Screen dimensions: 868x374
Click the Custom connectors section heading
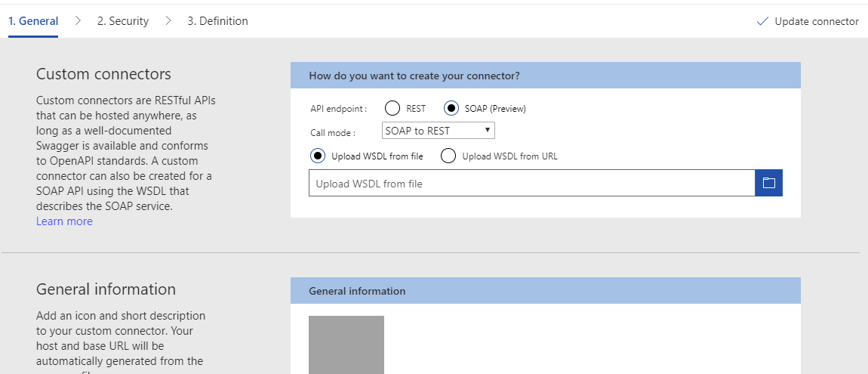coord(103,74)
